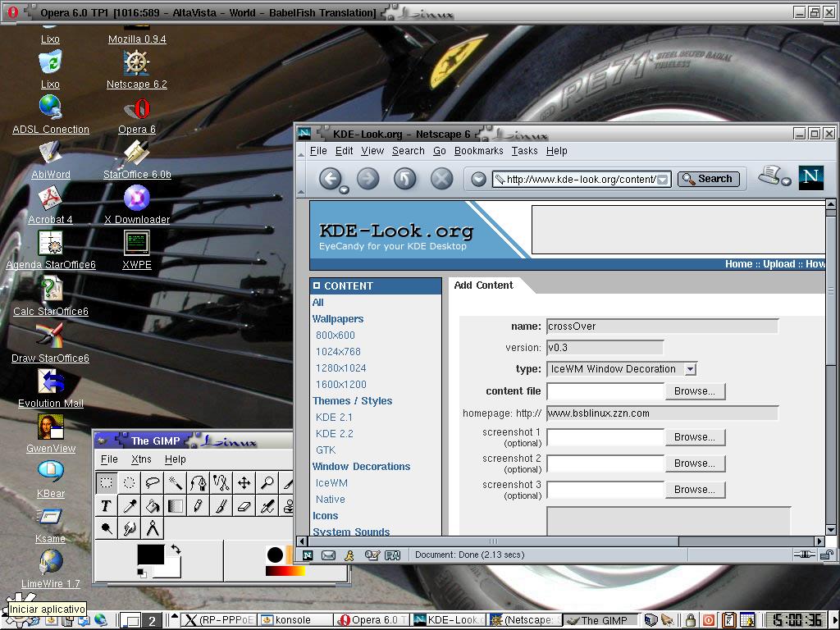Select the Bucket Fill tool

[153, 505]
